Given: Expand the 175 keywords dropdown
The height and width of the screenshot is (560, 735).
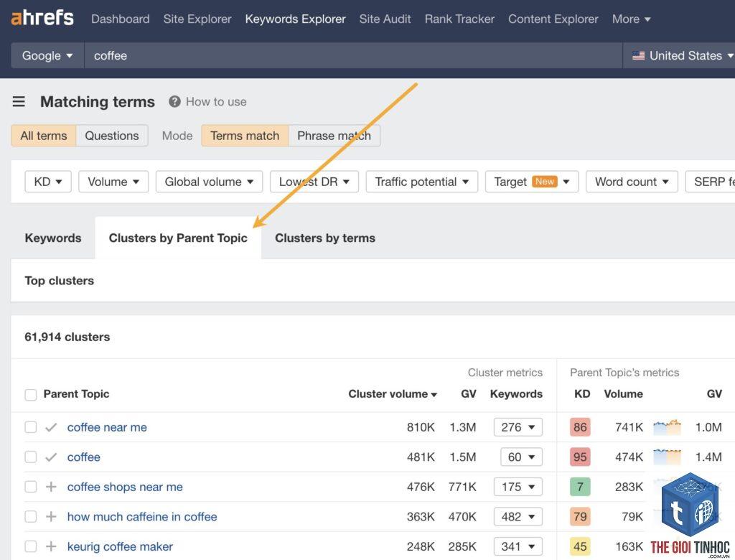Looking at the screenshot, I should click(518, 487).
